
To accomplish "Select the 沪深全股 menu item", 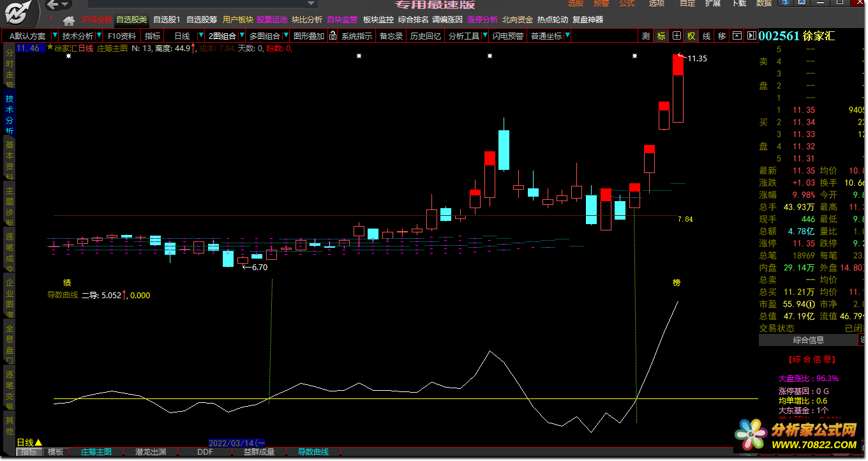I will pyautogui.click(x=96, y=20).
